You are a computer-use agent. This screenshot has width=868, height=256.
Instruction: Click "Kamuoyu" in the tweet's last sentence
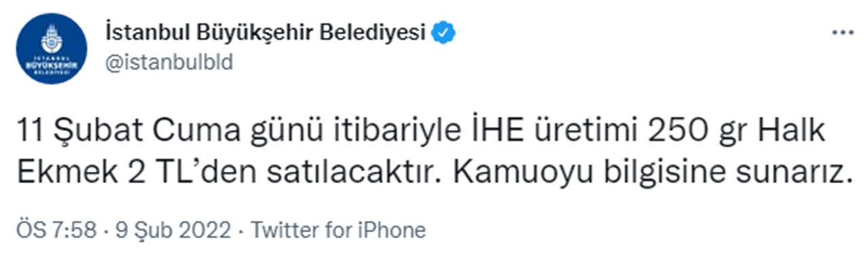coord(515,173)
